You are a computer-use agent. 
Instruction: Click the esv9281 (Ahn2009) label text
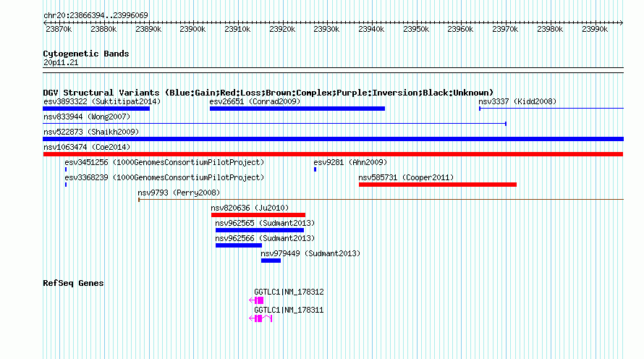click(x=350, y=162)
